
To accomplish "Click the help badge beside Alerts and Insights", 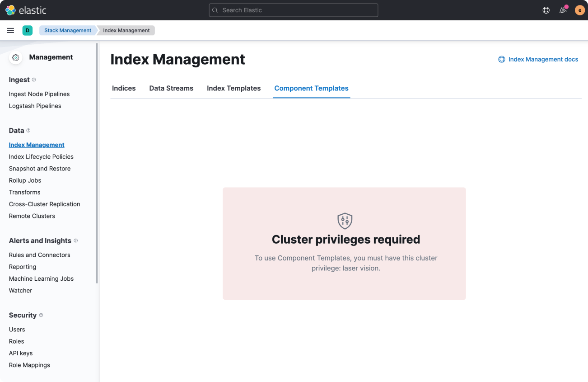I will [x=75, y=241].
